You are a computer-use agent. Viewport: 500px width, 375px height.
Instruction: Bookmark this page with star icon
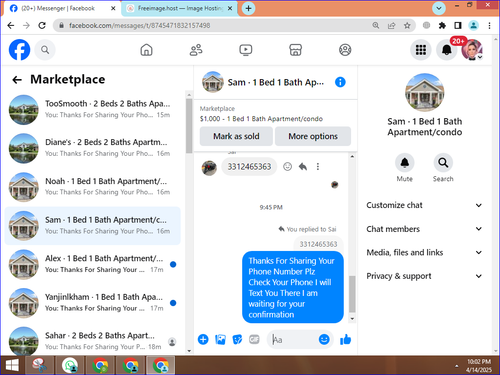coord(407,25)
